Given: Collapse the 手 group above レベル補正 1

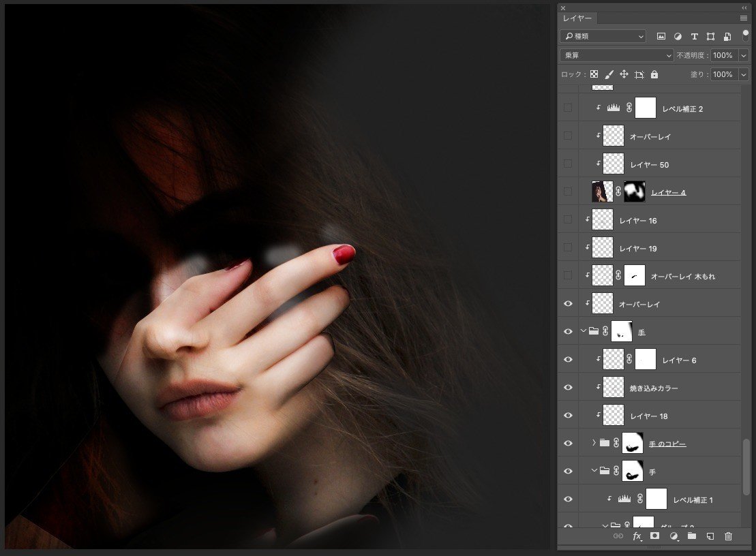Looking at the screenshot, I should (x=594, y=471).
